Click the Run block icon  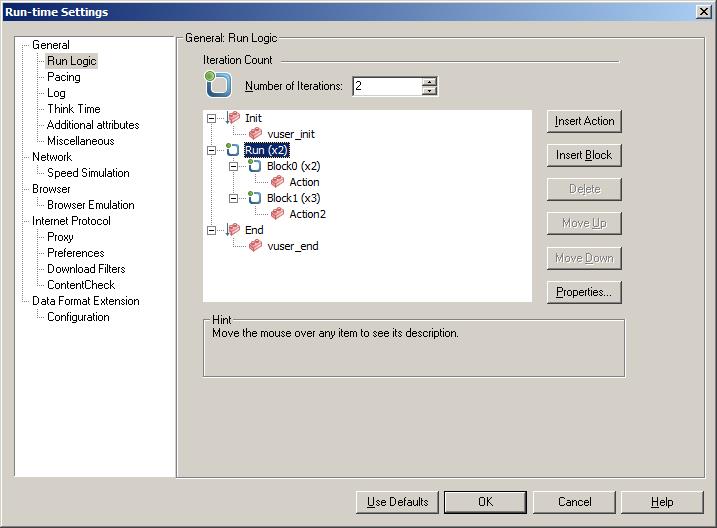232,150
